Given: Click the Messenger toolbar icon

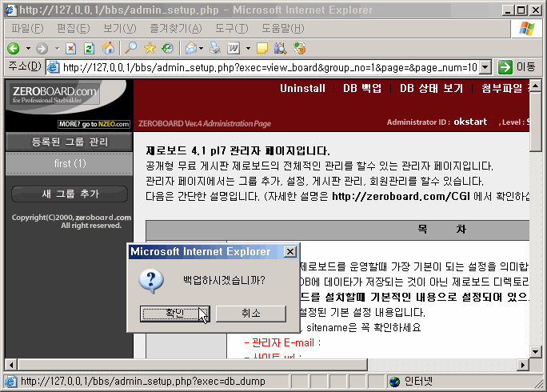Looking at the screenshot, I should [299, 48].
